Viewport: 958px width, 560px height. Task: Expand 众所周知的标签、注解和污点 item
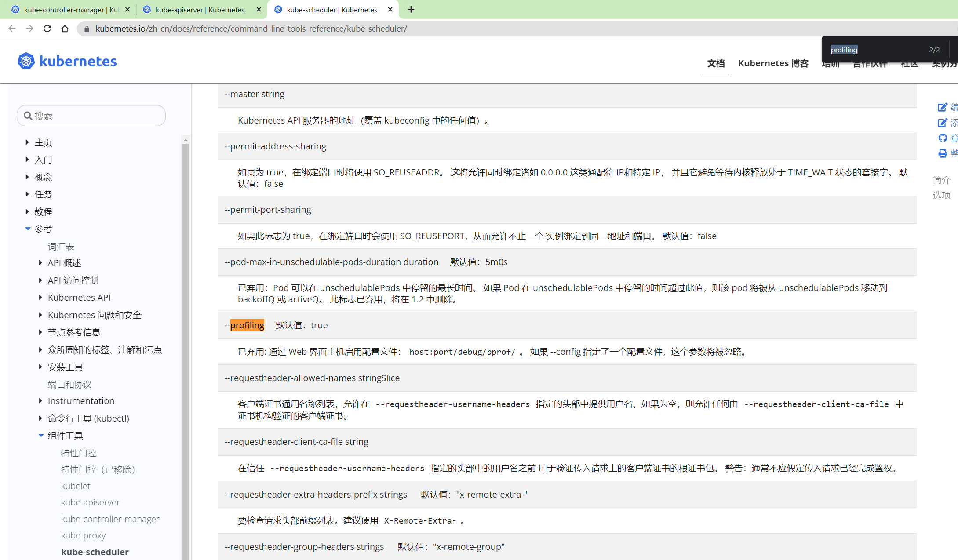(40, 349)
